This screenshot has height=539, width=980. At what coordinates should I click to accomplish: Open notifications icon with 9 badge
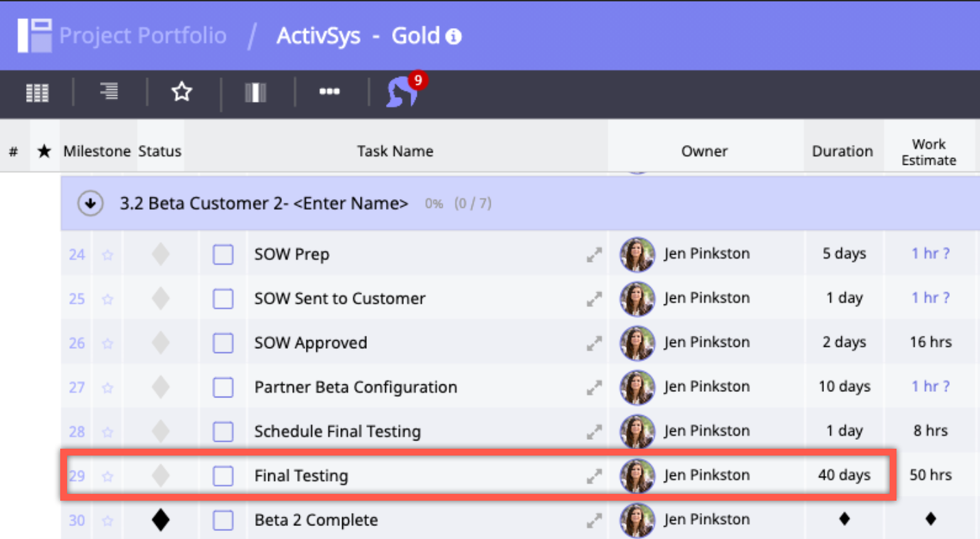(404, 92)
